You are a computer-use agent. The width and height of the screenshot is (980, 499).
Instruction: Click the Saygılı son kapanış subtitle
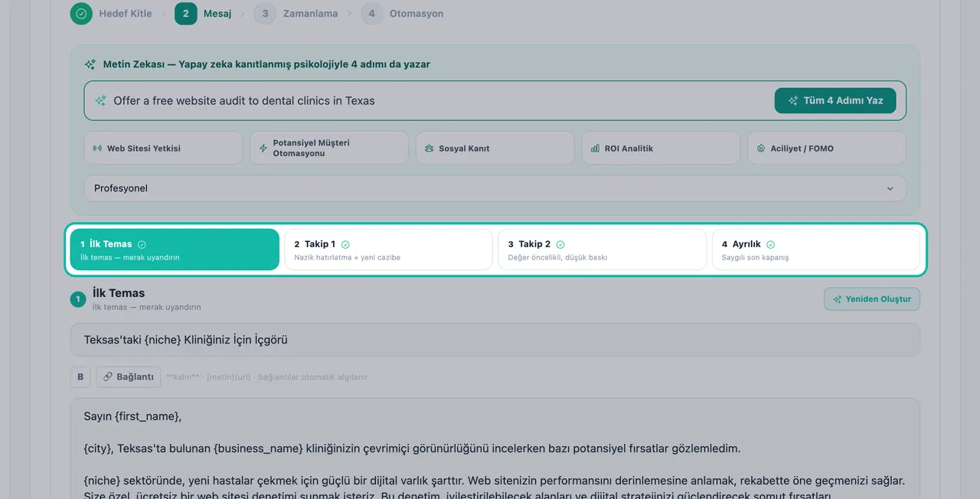click(x=755, y=258)
